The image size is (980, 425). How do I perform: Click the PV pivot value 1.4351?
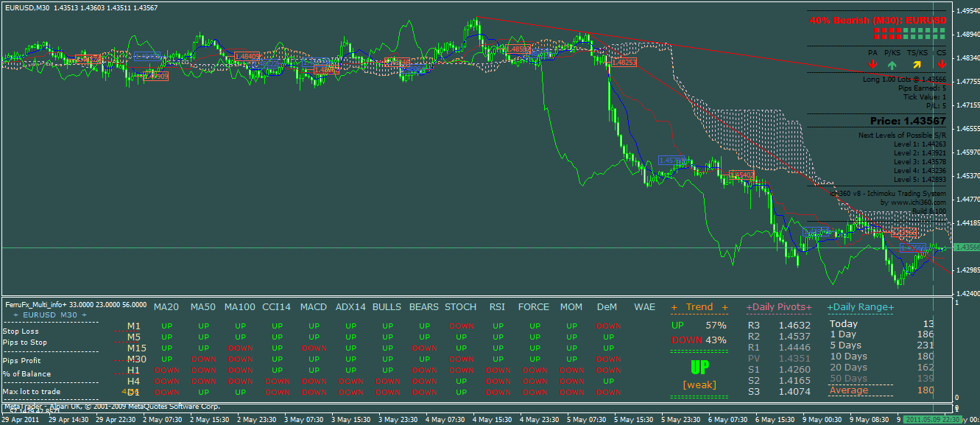(x=795, y=359)
